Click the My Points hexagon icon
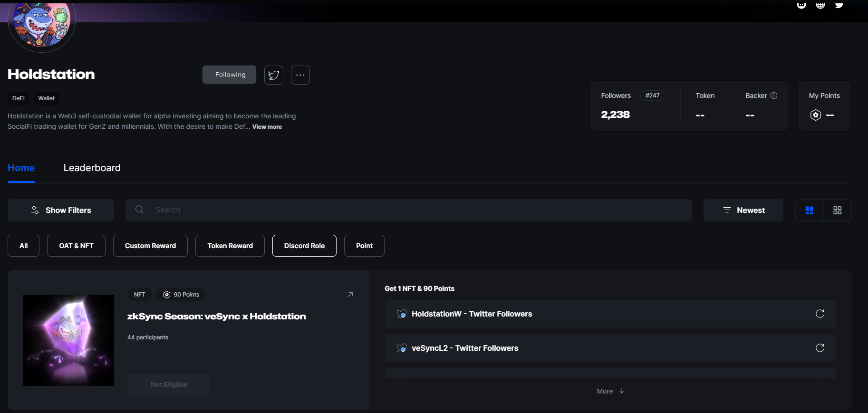Image resolution: width=868 pixels, height=413 pixels. pyautogui.click(x=816, y=115)
